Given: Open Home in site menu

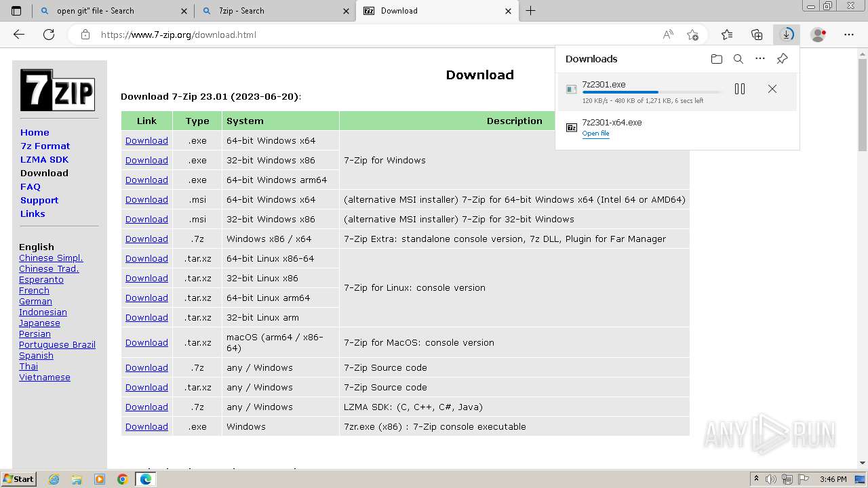Looking at the screenshot, I should [x=35, y=132].
